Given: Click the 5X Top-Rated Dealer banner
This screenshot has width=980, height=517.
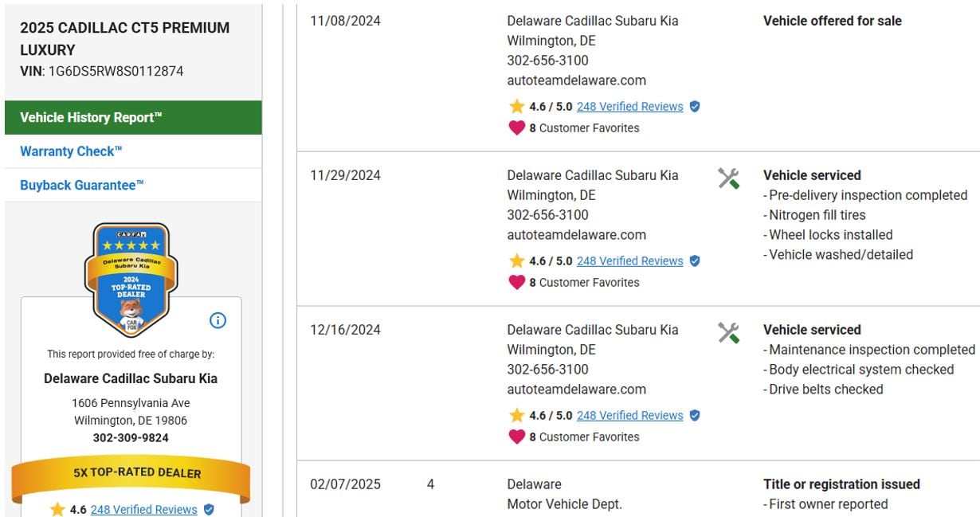Looking at the screenshot, I should (131, 473).
